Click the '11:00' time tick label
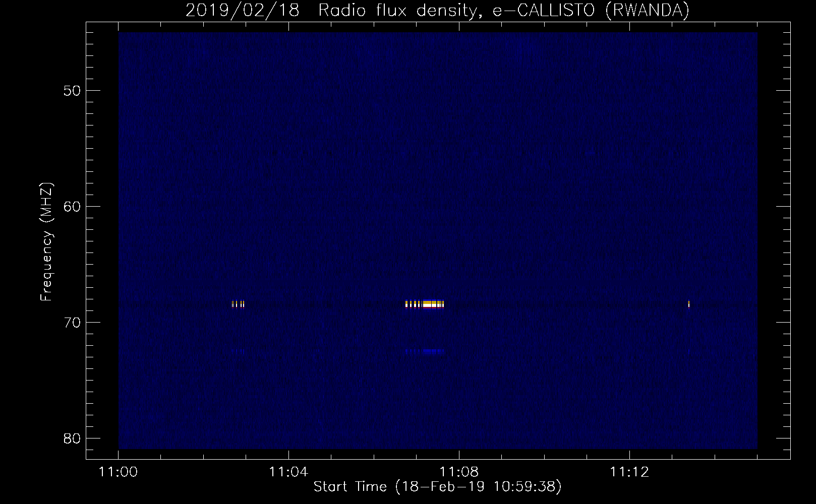The image size is (816, 504). pyautogui.click(x=118, y=472)
